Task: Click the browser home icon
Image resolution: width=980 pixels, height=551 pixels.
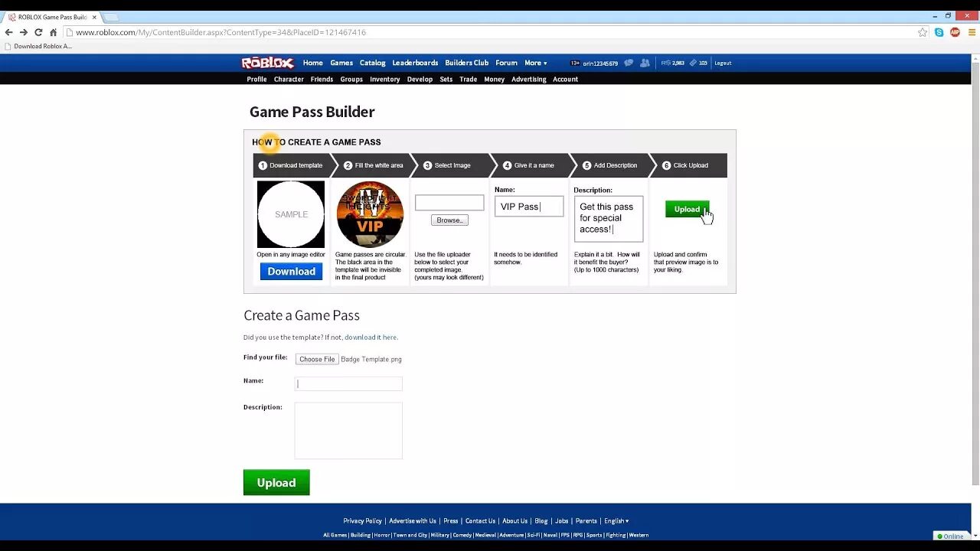Action: 53,32
